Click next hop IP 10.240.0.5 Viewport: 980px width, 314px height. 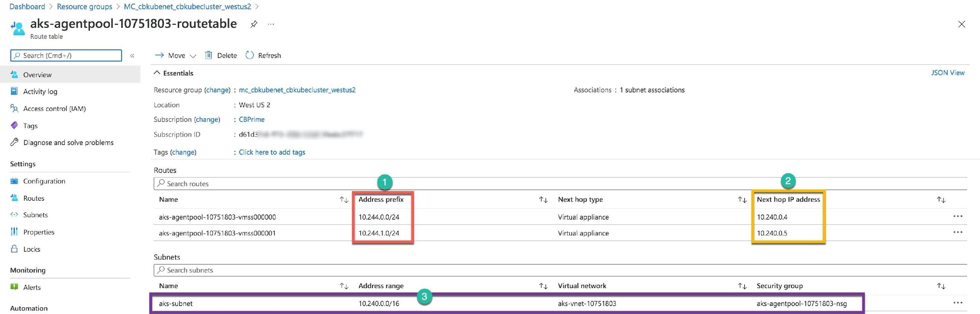point(772,233)
